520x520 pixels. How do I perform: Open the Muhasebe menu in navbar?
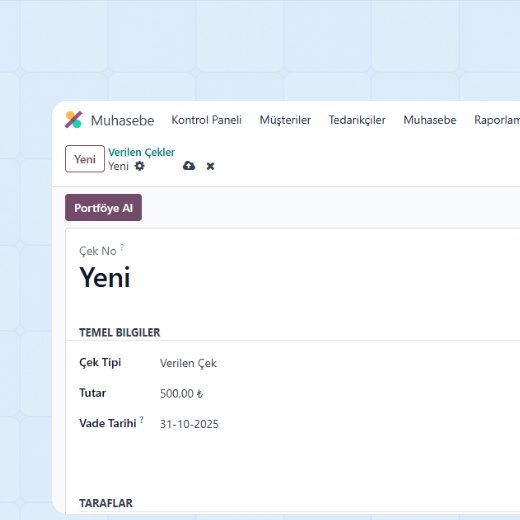pos(430,120)
